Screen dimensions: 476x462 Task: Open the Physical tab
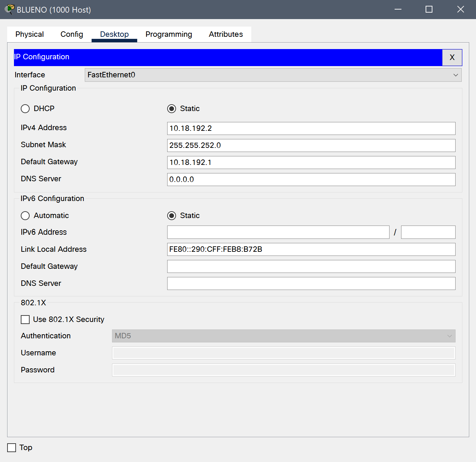coord(30,34)
